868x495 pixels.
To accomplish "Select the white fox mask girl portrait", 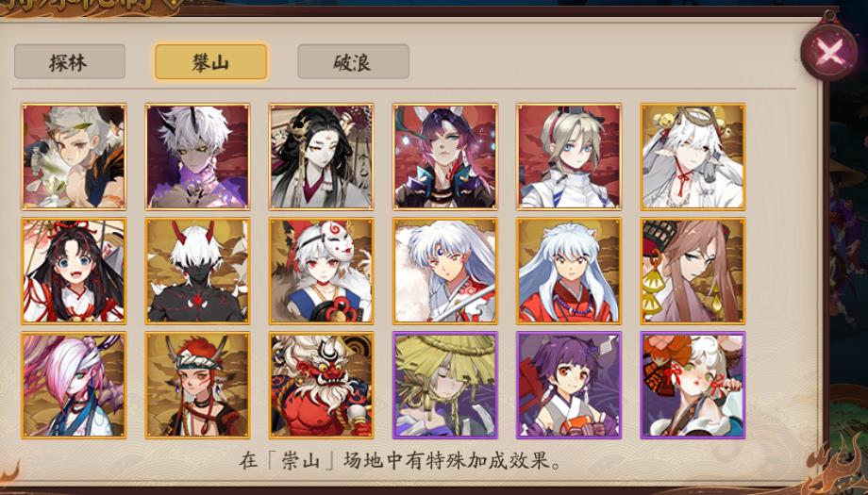I will 322,271.
